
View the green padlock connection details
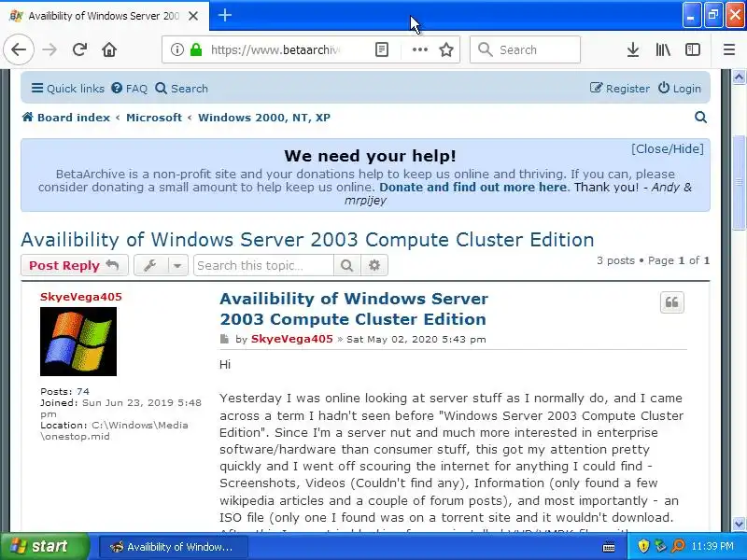click(196, 49)
